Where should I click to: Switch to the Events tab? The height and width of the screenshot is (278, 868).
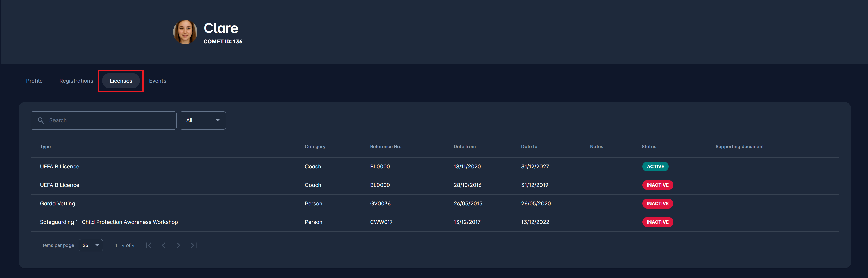click(x=157, y=81)
